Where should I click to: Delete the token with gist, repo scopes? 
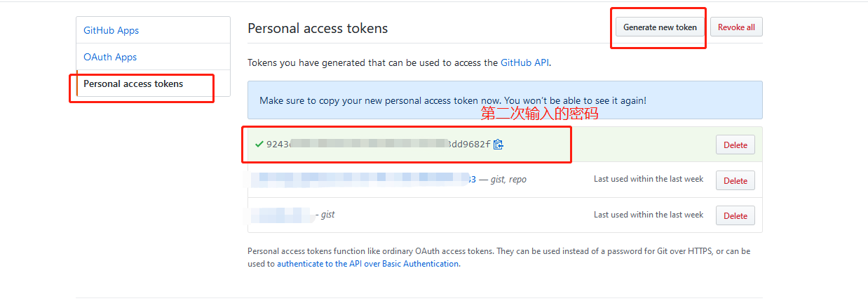pos(735,180)
